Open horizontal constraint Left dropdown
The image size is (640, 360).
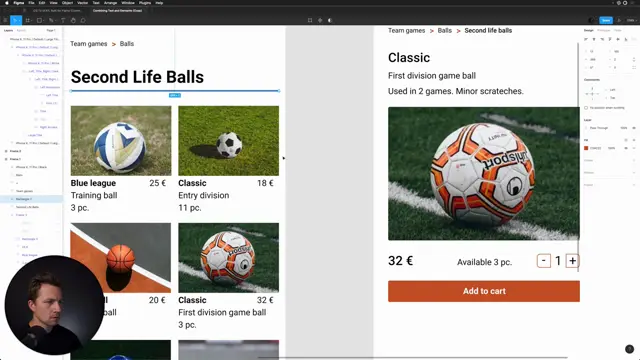point(613,90)
